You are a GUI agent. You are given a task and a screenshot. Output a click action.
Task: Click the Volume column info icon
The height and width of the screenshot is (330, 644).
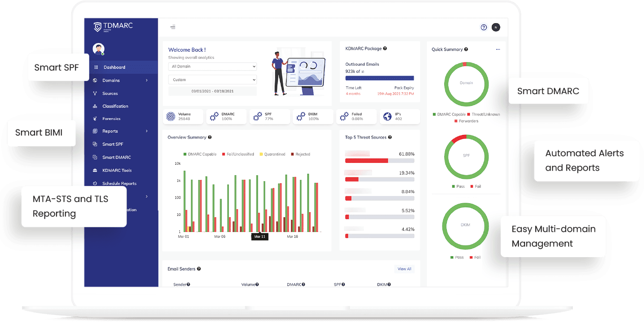257,284
